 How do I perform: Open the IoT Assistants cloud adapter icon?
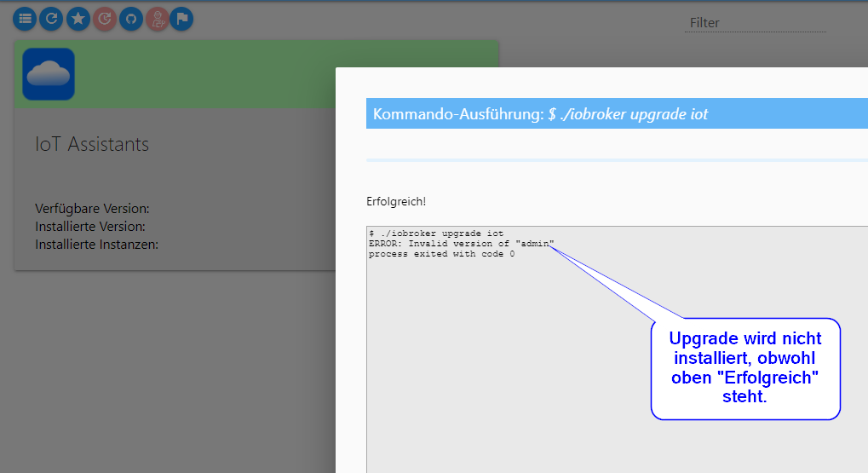[49, 74]
